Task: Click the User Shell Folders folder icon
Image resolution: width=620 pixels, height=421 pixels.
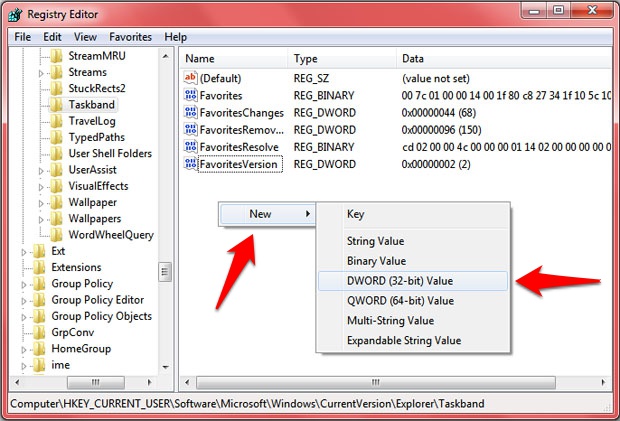Action: click(x=57, y=153)
